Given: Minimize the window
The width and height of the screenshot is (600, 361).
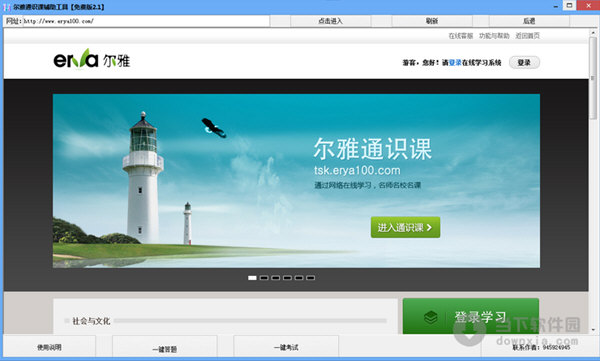Looking at the screenshot, I should (x=555, y=6).
